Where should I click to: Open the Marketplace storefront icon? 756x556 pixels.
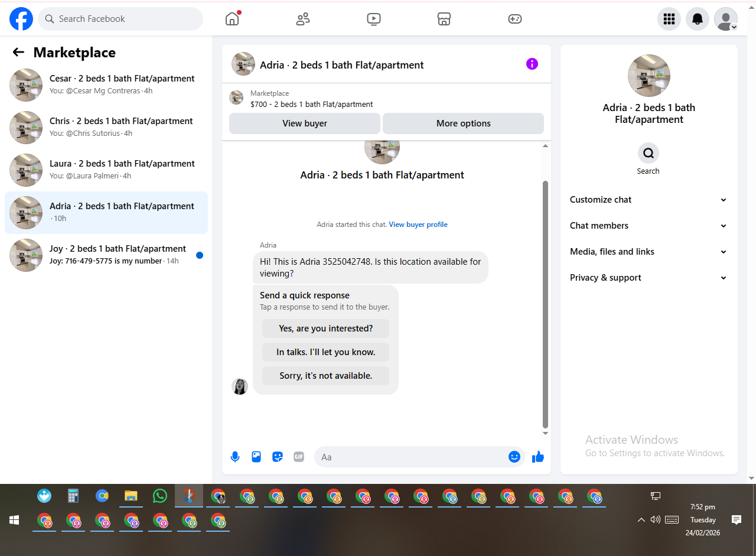click(444, 19)
